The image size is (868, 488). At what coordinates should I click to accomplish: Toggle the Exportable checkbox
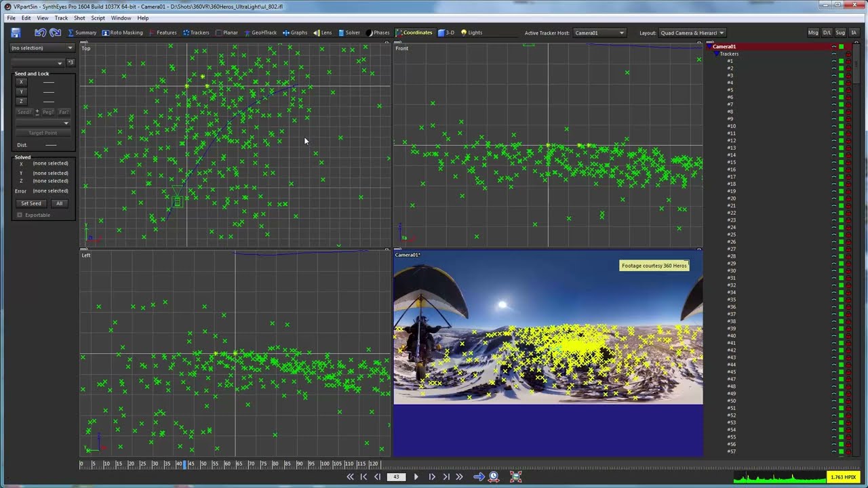[x=20, y=215]
